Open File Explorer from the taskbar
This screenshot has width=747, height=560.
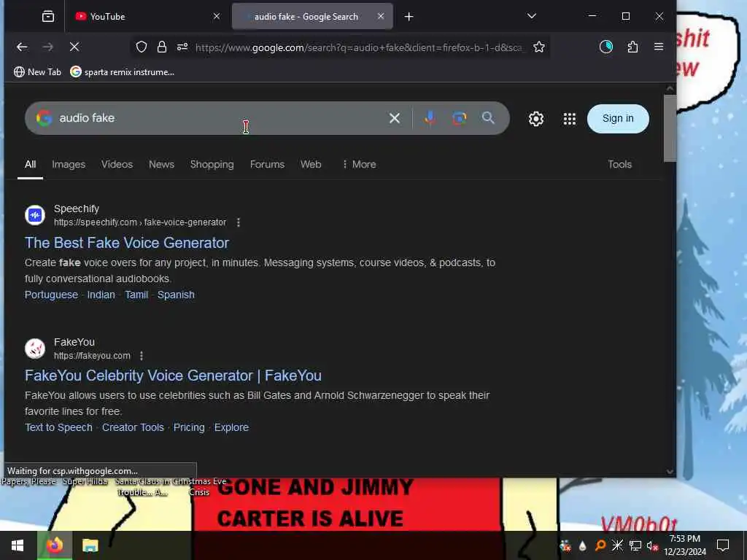[x=90, y=545]
